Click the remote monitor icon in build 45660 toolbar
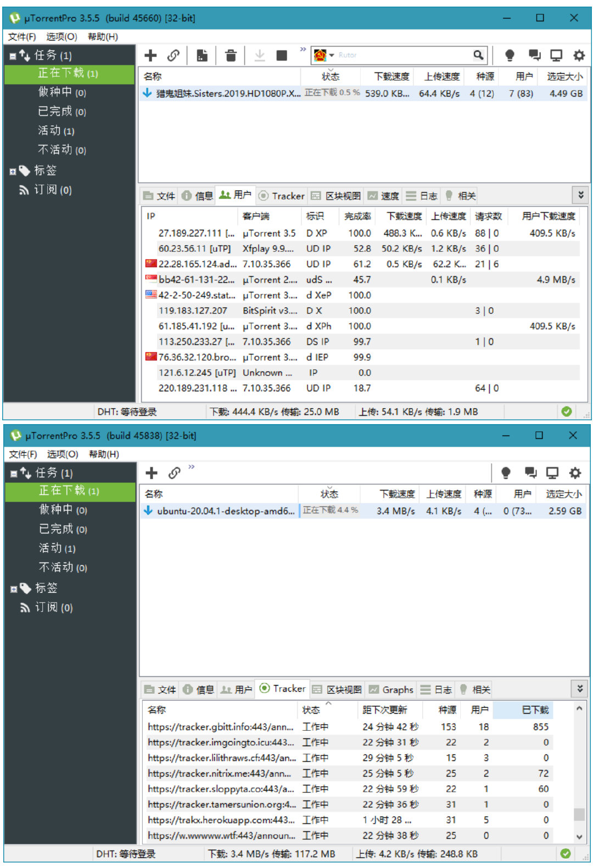The image size is (593, 868). click(556, 55)
